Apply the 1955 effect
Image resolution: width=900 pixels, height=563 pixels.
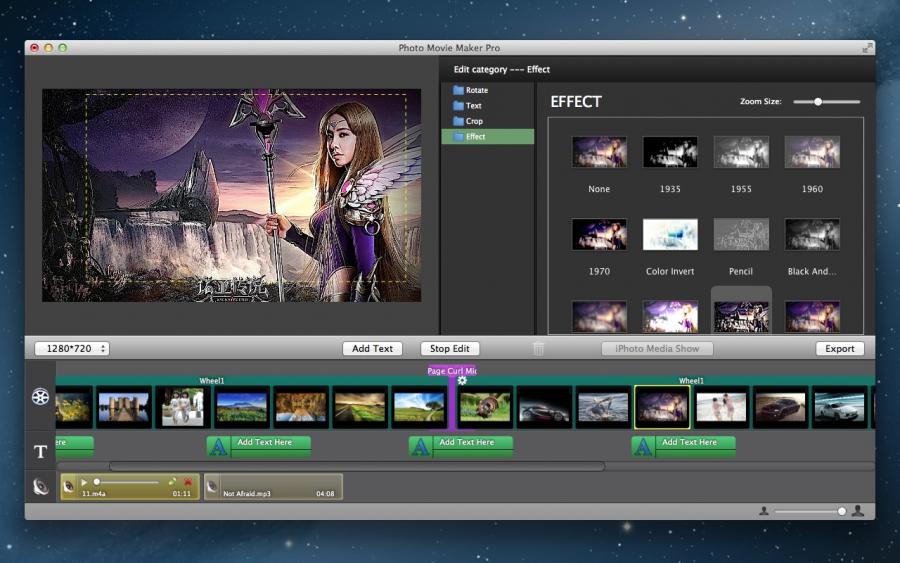741,152
